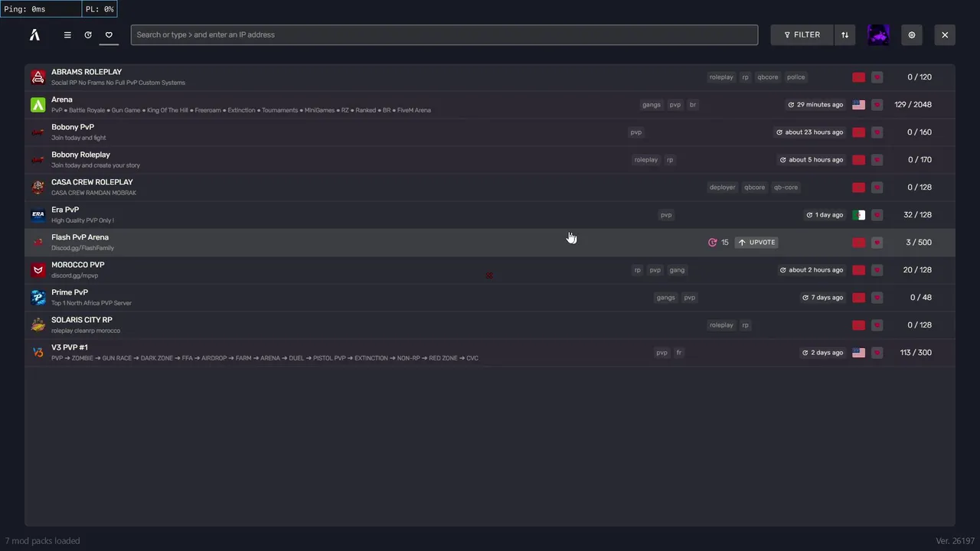
Task: Switch to the favorites heart tab
Action: point(109,34)
